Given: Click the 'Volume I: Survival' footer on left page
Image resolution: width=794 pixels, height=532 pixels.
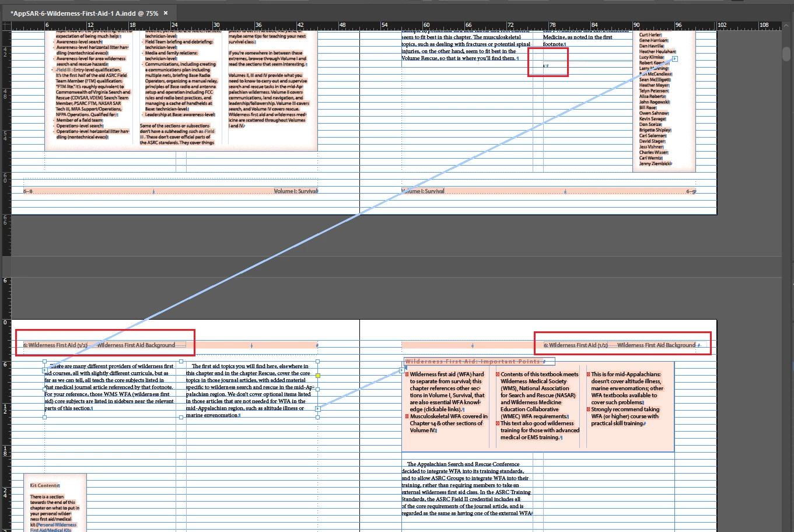Looking at the screenshot, I should click(296, 191).
